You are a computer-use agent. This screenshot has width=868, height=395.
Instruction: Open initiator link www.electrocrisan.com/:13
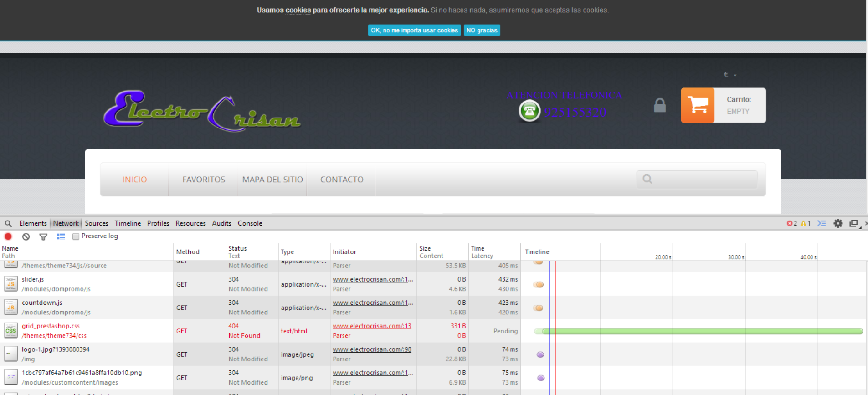coord(372,326)
